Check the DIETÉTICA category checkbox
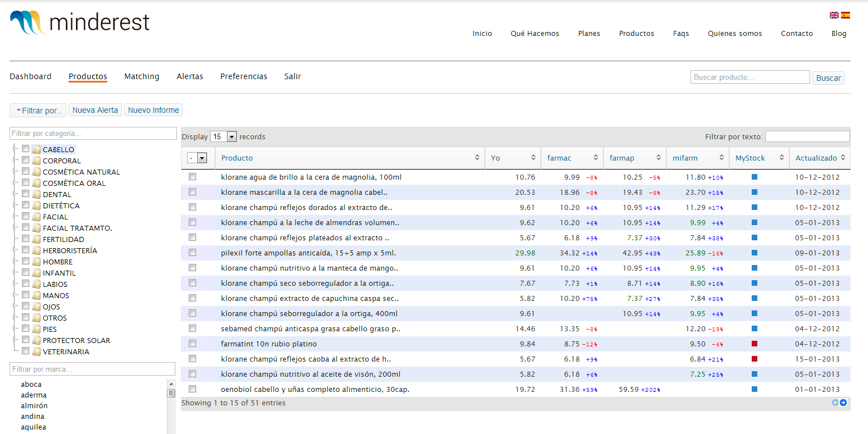Screen dimensions: 868x434 (x=25, y=205)
